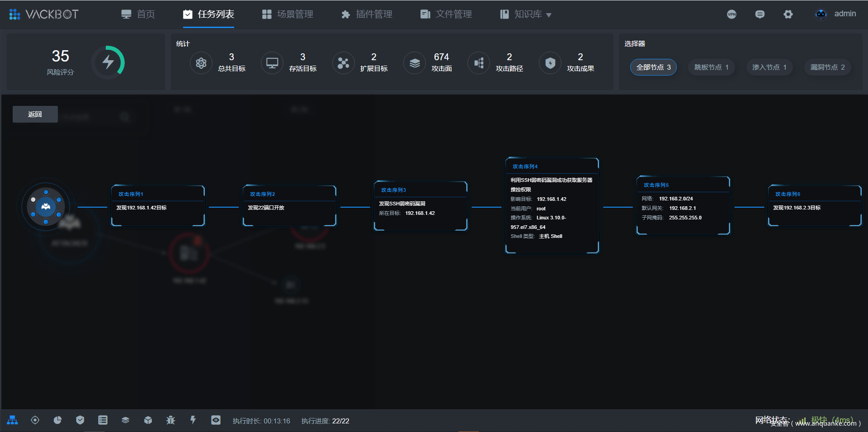Open the admin user menu
The image size is (868, 432).
click(x=836, y=14)
